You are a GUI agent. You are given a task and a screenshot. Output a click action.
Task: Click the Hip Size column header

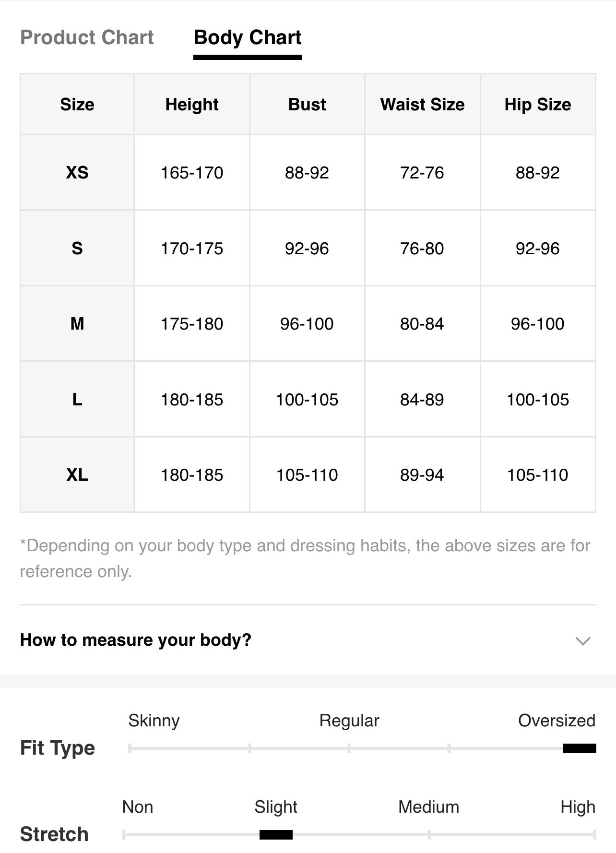point(538,104)
